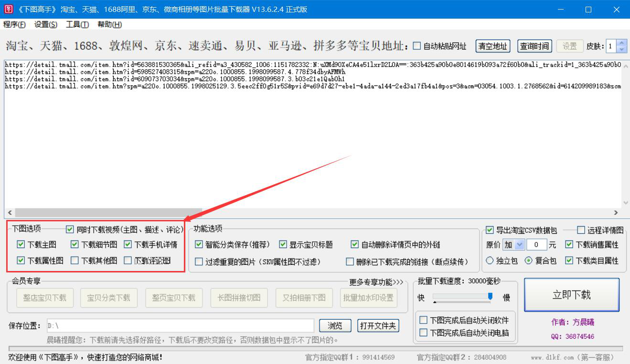The width and height of the screenshot is (630, 364).
Task: Toggle 同时下载视频 checkbox
Action: (70, 229)
